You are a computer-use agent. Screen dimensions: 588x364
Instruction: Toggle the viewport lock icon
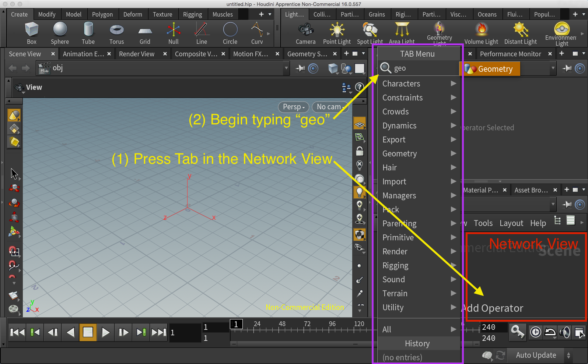360,151
